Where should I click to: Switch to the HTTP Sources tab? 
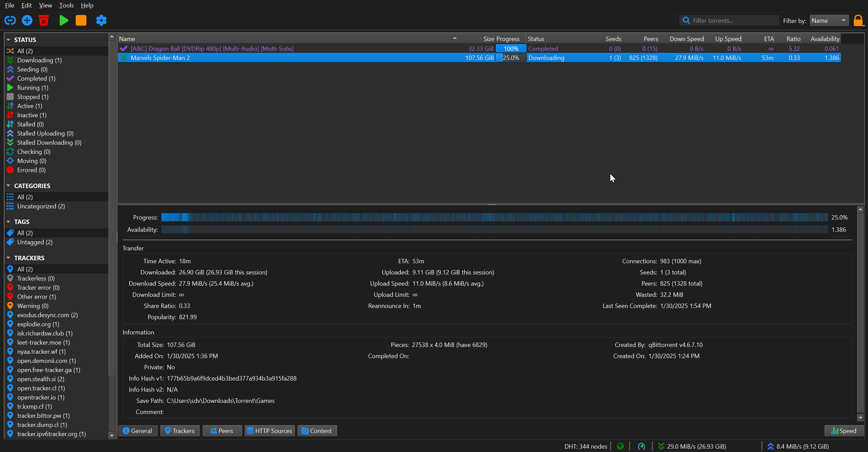pos(270,431)
